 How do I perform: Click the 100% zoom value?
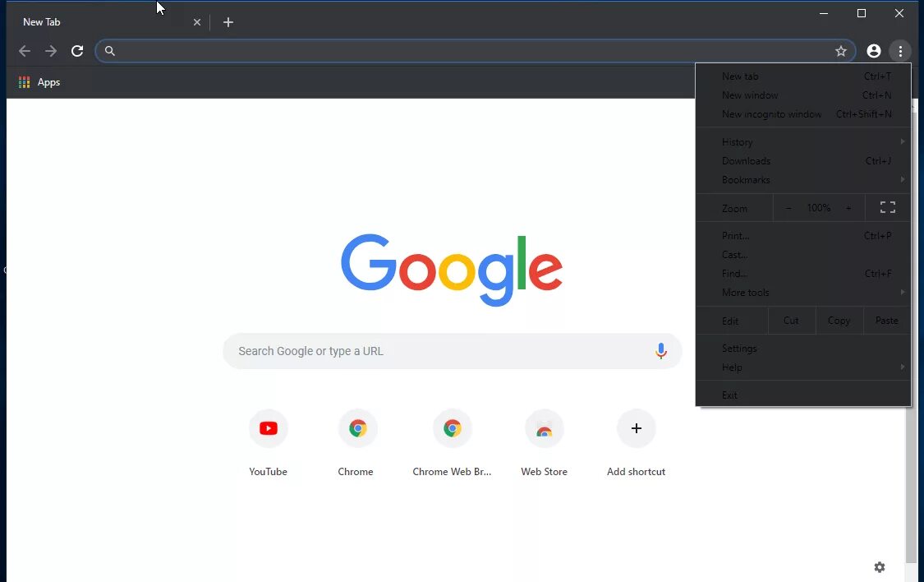(819, 208)
